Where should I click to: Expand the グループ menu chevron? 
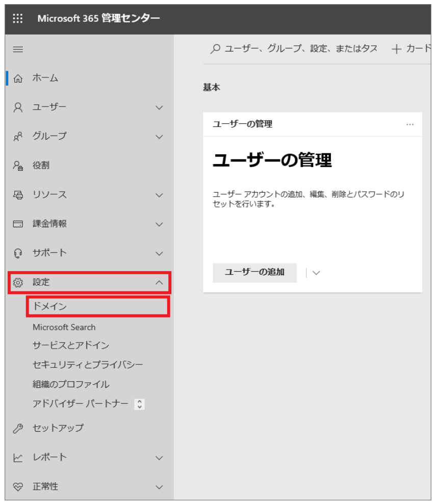pos(159,137)
